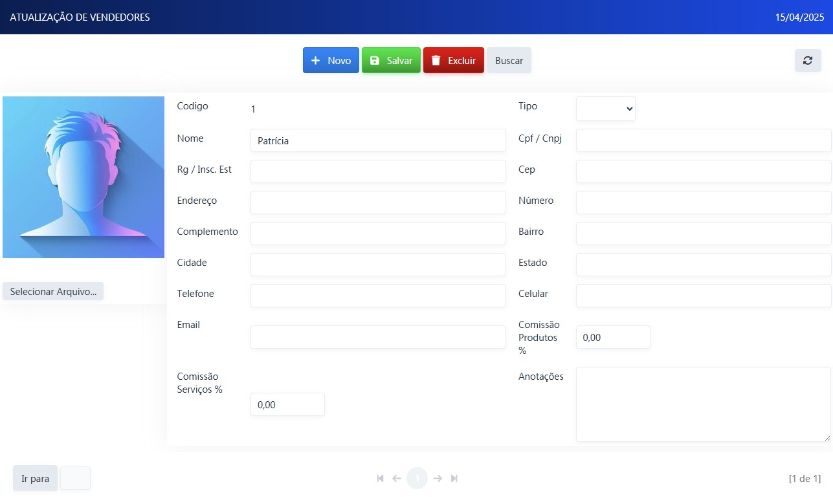This screenshot has height=504, width=833.
Task: Click the Bairro input field
Action: tap(704, 234)
